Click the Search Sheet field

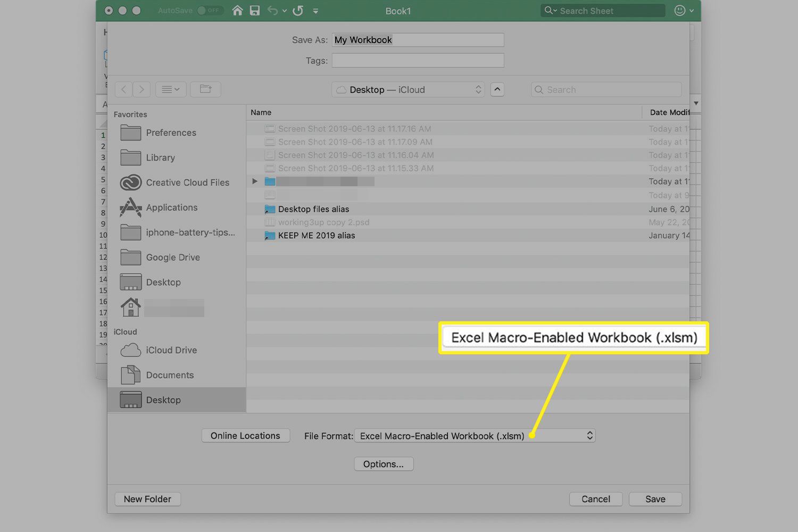pos(603,11)
